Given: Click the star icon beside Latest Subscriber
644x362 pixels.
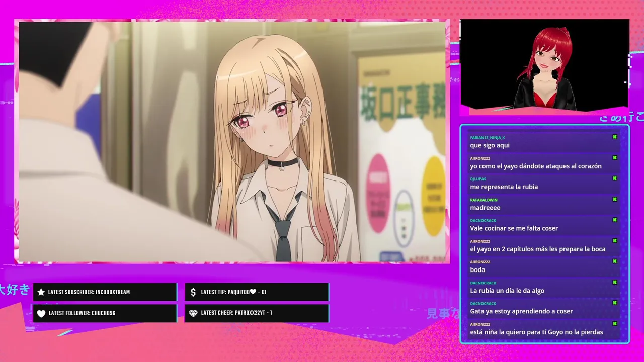Looking at the screenshot, I should pos(41,292).
